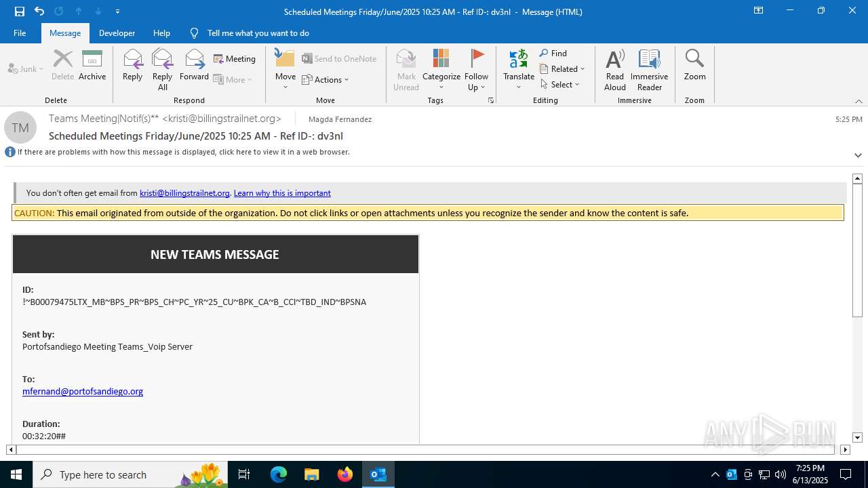Open the File menu
The height and width of the screenshot is (488, 868).
(20, 33)
